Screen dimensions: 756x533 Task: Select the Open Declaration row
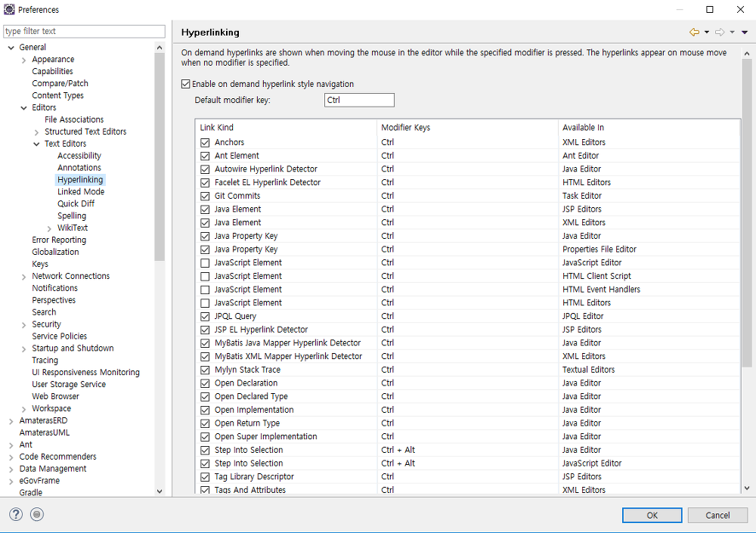point(468,383)
